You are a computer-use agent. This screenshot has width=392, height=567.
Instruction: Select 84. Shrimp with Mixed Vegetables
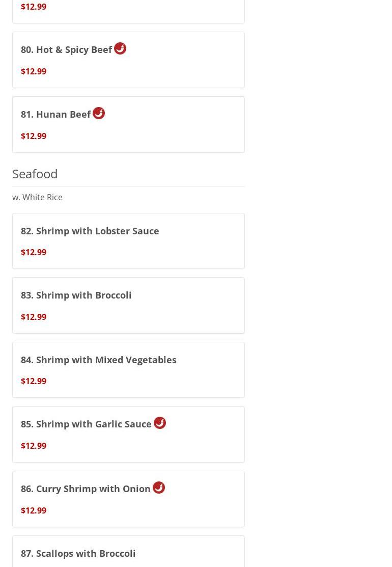coord(128,369)
